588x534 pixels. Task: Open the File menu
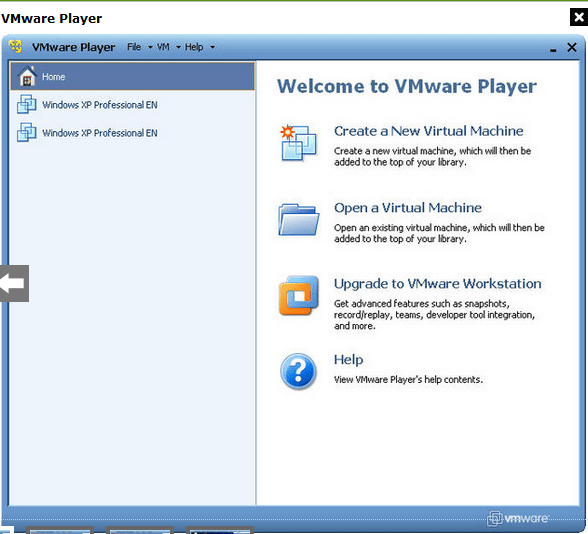(x=134, y=47)
